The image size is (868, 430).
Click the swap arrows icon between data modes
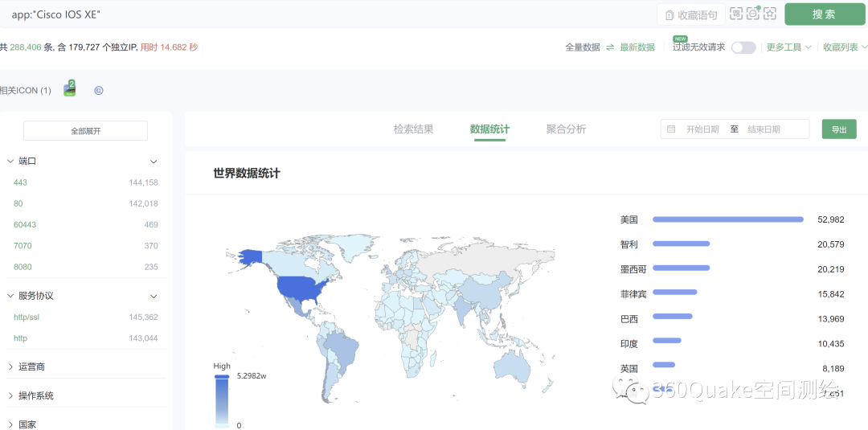coord(610,47)
